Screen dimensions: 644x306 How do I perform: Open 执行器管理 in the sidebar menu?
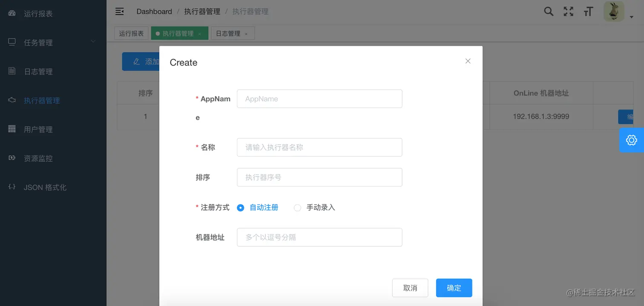(53, 100)
